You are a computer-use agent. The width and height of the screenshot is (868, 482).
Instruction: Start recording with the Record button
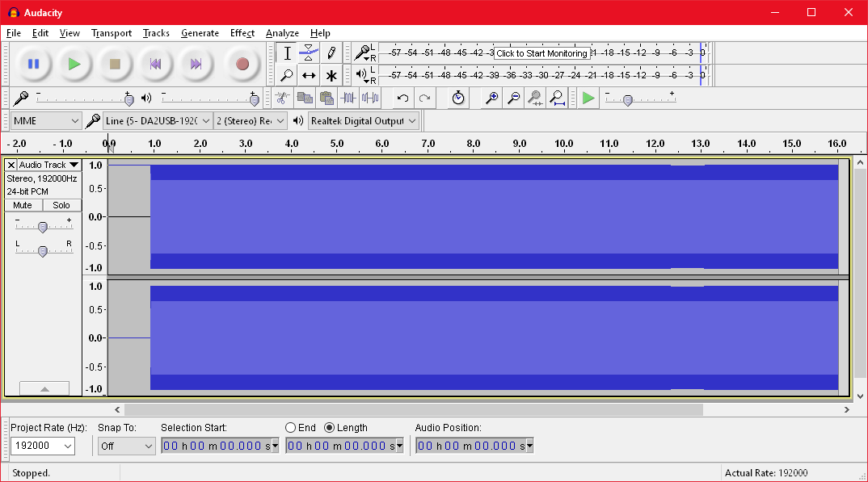242,64
